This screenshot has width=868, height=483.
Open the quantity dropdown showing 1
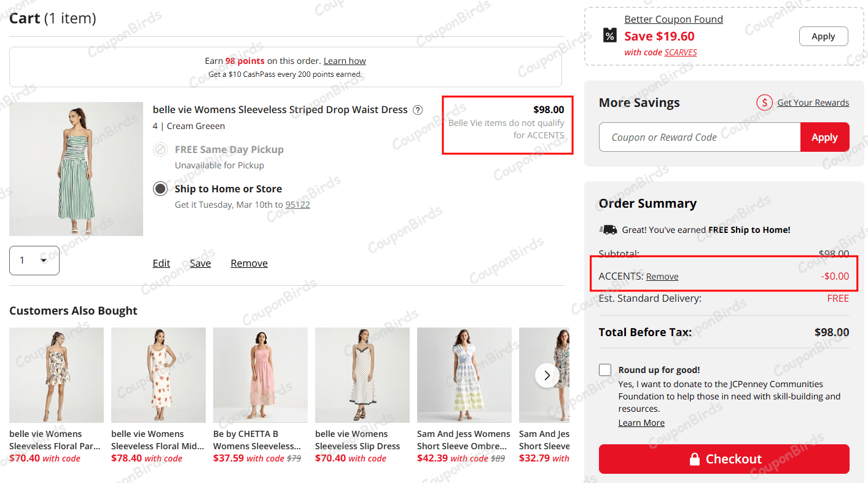[x=34, y=261]
